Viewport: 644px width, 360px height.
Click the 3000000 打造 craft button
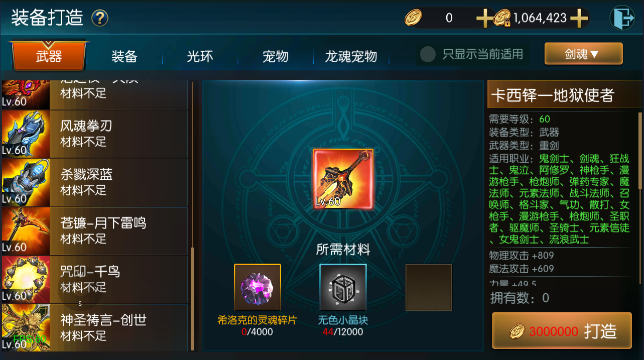562,331
